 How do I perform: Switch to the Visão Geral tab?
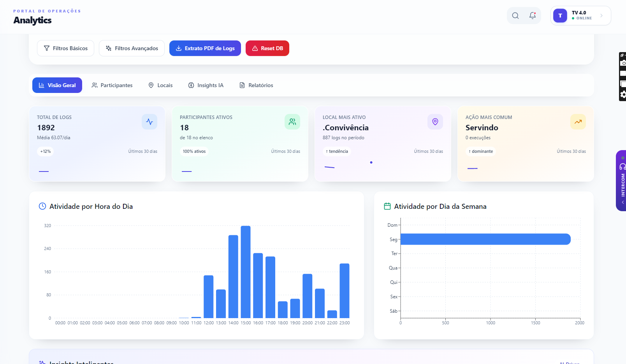pyautogui.click(x=57, y=85)
